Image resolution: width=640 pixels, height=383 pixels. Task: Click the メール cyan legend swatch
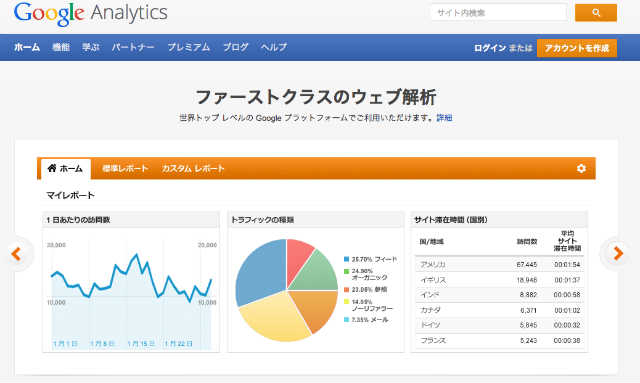click(x=347, y=320)
